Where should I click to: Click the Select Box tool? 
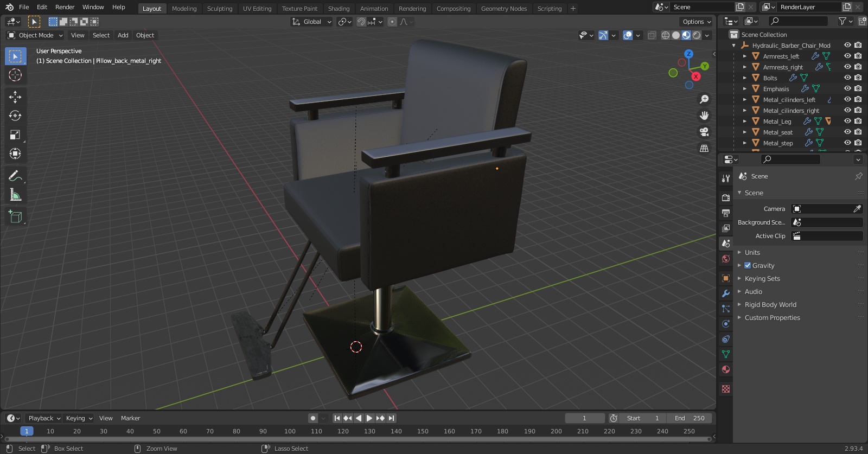[x=15, y=56]
